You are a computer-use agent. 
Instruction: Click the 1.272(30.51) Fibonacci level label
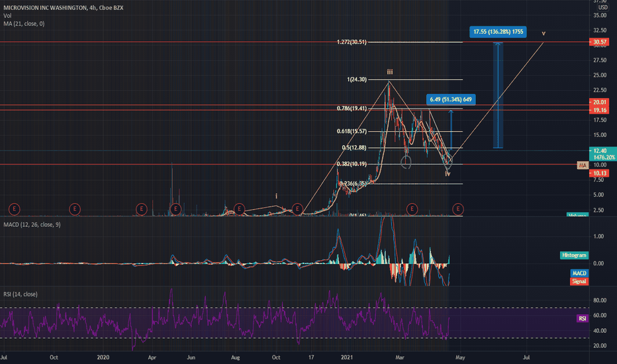[x=352, y=42]
